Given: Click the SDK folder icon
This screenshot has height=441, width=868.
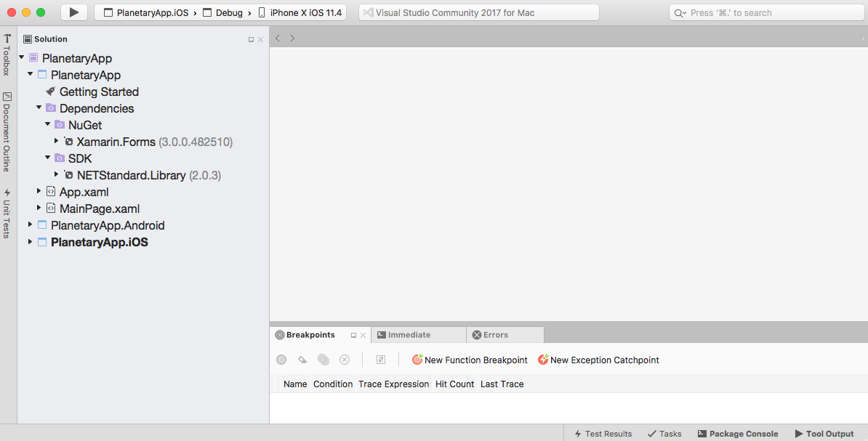Looking at the screenshot, I should click(x=60, y=158).
